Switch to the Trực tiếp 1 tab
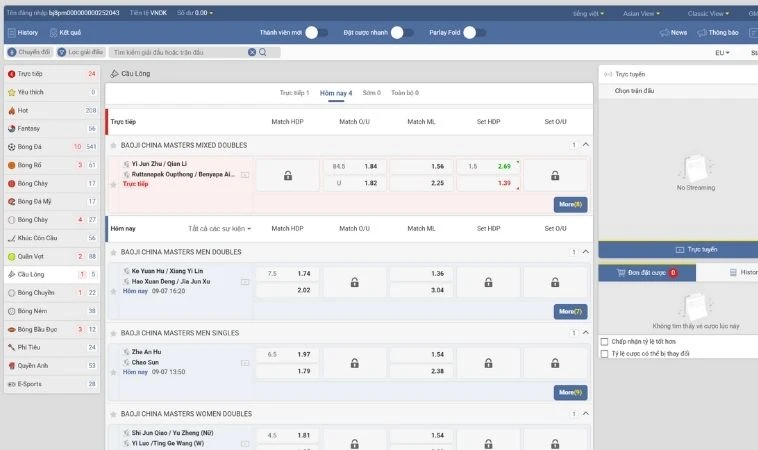This screenshot has height=450, width=758. point(294,93)
